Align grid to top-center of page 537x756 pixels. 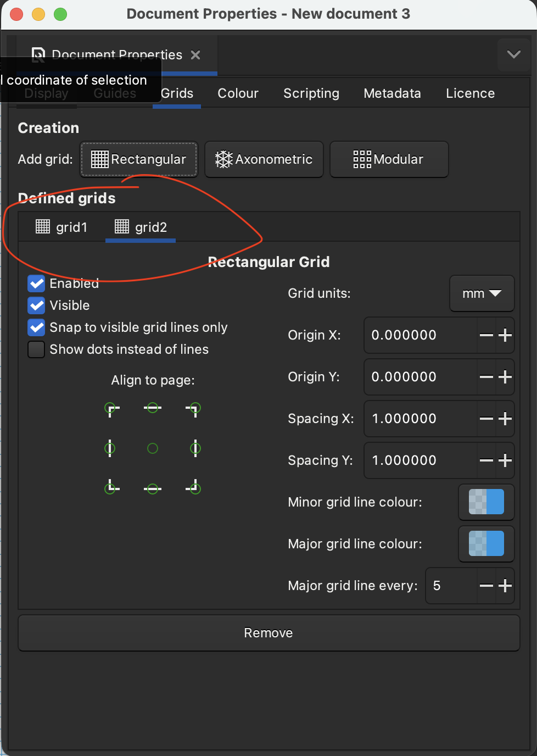pyautogui.click(x=153, y=408)
